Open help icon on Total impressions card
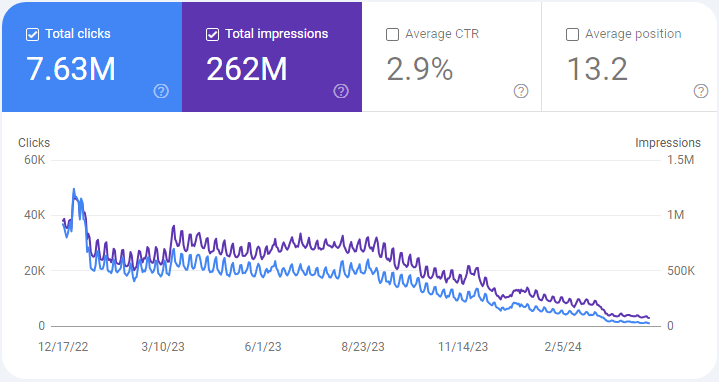The width and height of the screenshot is (719, 382). point(341,91)
